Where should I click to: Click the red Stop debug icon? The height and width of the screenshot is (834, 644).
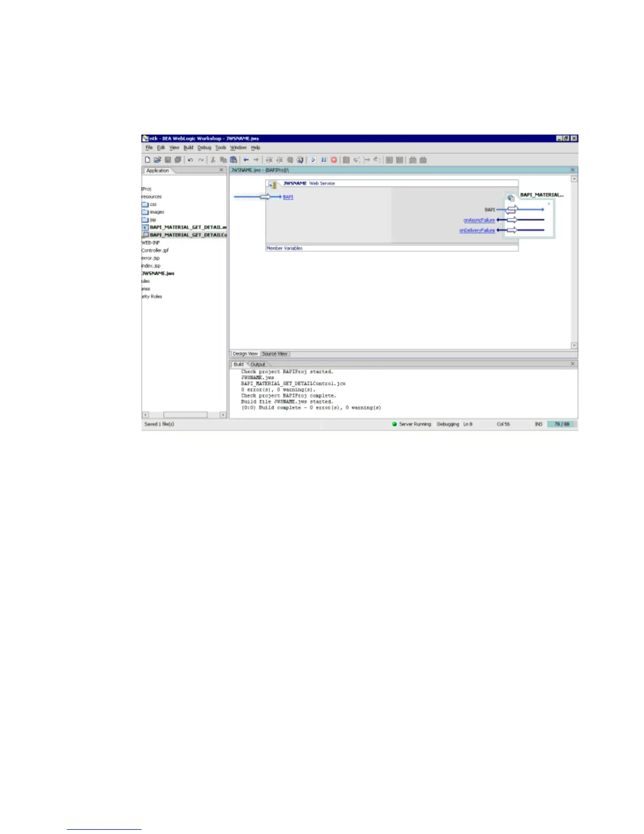click(x=334, y=160)
